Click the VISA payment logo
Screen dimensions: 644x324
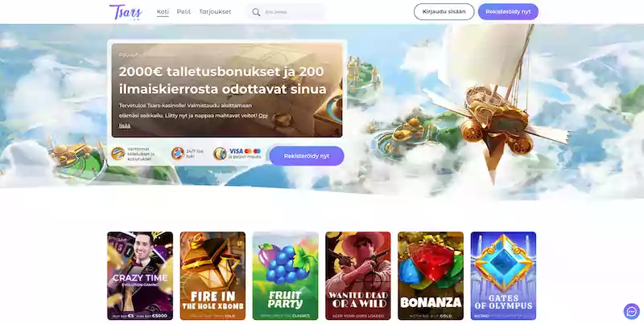pos(236,151)
